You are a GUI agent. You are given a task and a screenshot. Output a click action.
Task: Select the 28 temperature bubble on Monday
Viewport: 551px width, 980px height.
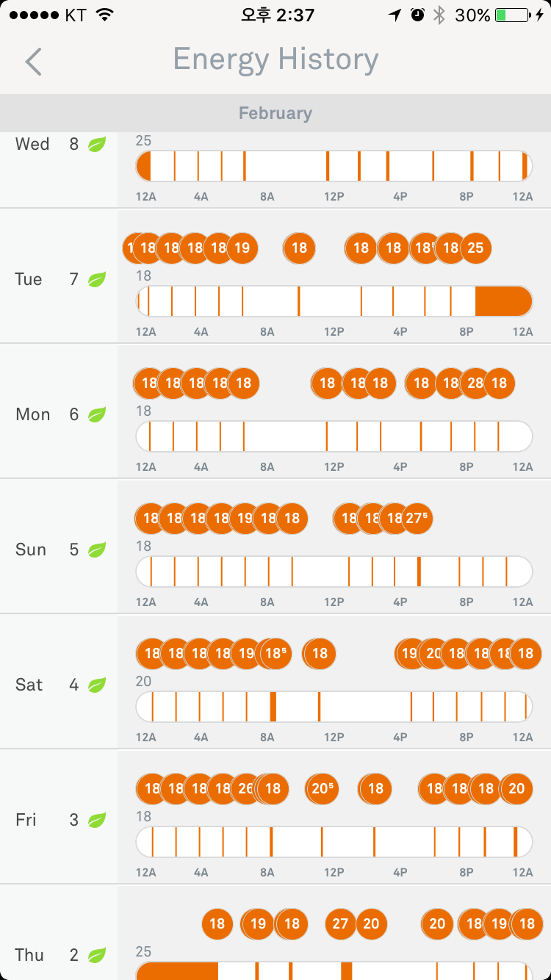pyautogui.click(x=475, y=383)
